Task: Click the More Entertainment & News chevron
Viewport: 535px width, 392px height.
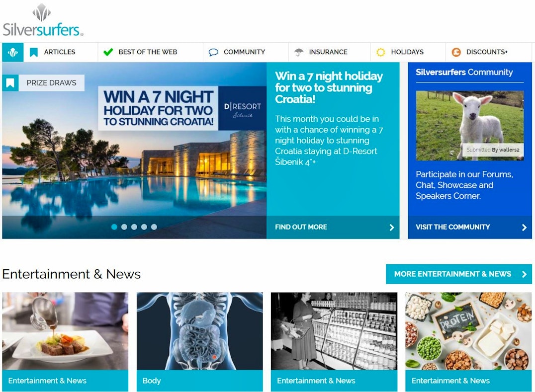Action: pyautogui.click(x=524, y=274)
